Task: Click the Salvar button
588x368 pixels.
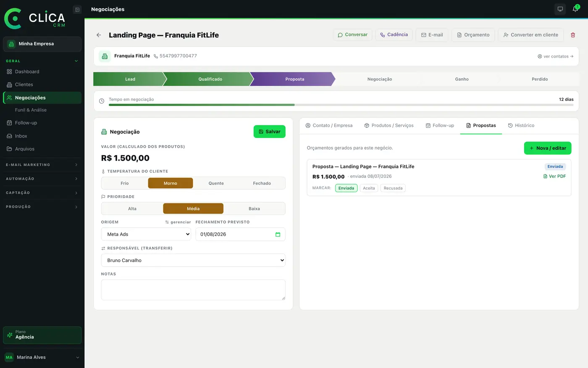Action: point(270,132)
